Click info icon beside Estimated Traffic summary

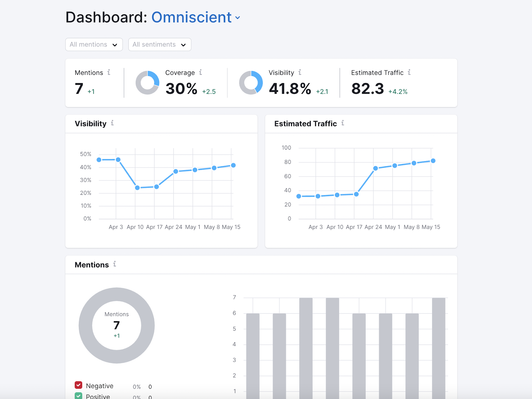click(409, 72)
